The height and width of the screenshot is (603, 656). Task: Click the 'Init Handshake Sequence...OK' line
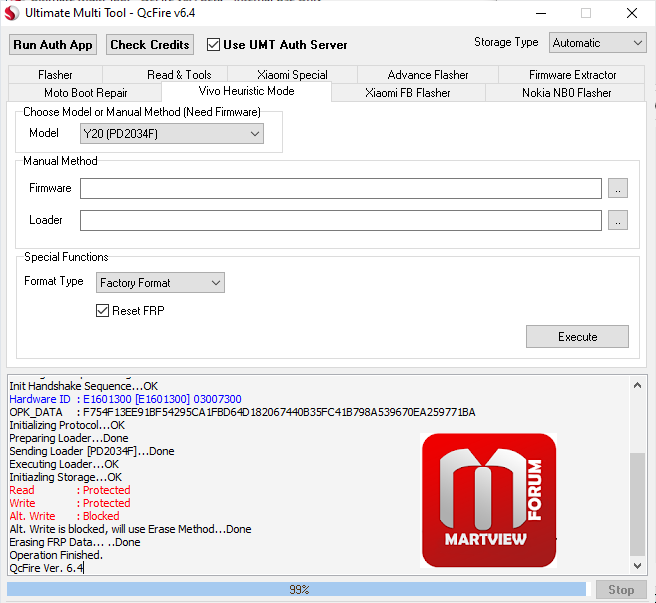[83, 386]
